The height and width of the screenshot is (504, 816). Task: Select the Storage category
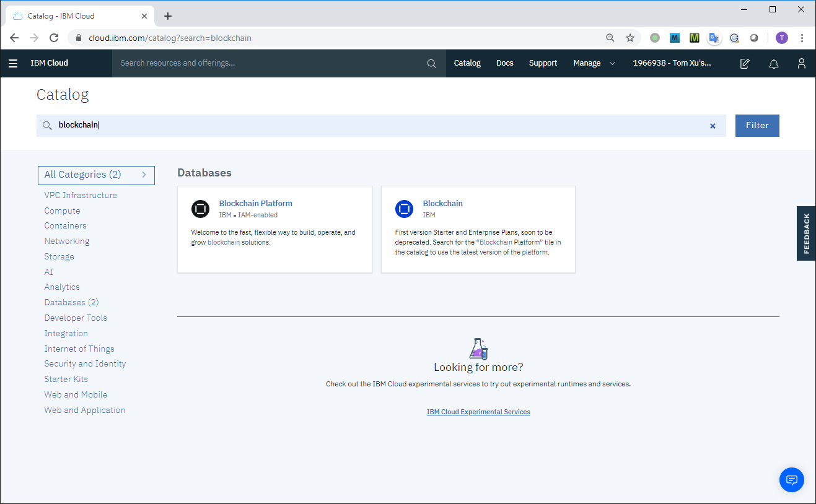[59, 256]
